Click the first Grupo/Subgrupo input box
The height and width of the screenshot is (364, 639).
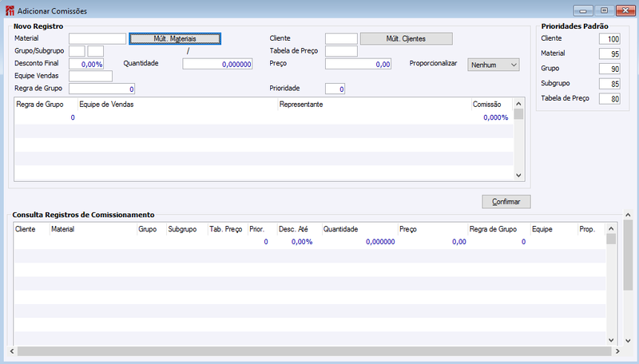tap(77, 51)
